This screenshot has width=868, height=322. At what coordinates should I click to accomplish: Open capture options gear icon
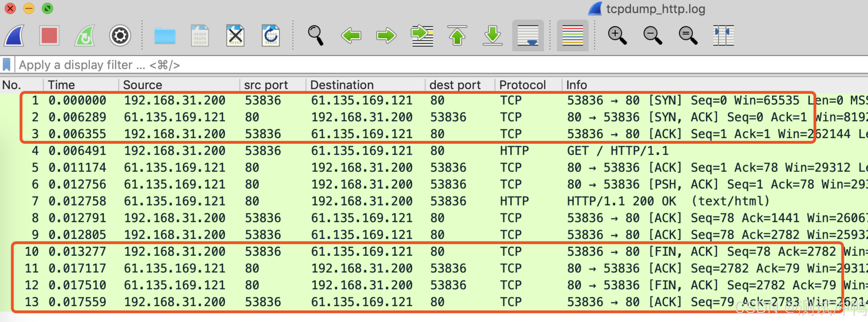tap(120, 35)
